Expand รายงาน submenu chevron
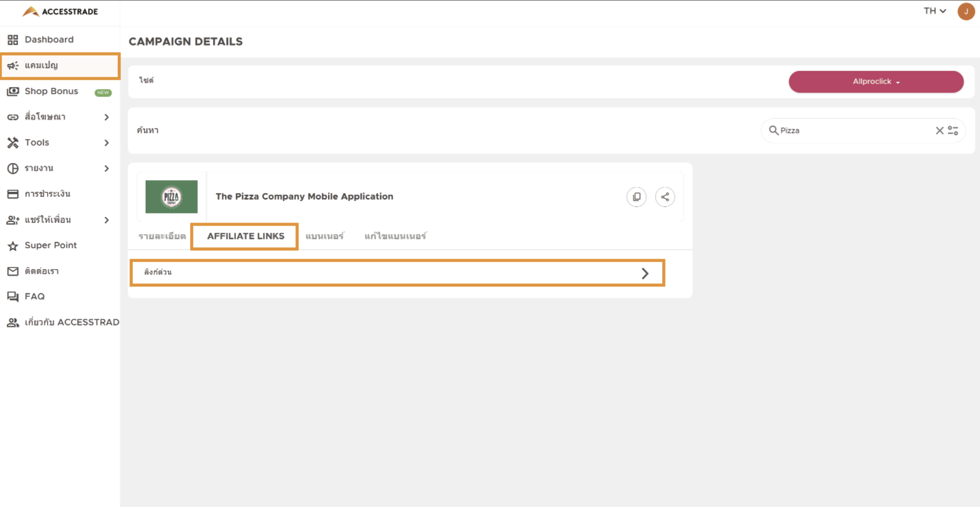The width and height of the screenshot is (980, 507). (107, 168)
